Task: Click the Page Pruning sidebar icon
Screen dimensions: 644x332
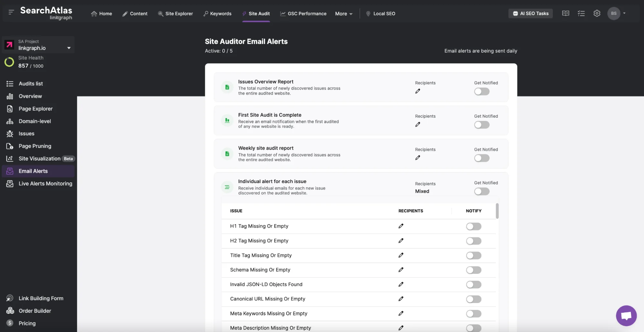Action: click(10, 146)
